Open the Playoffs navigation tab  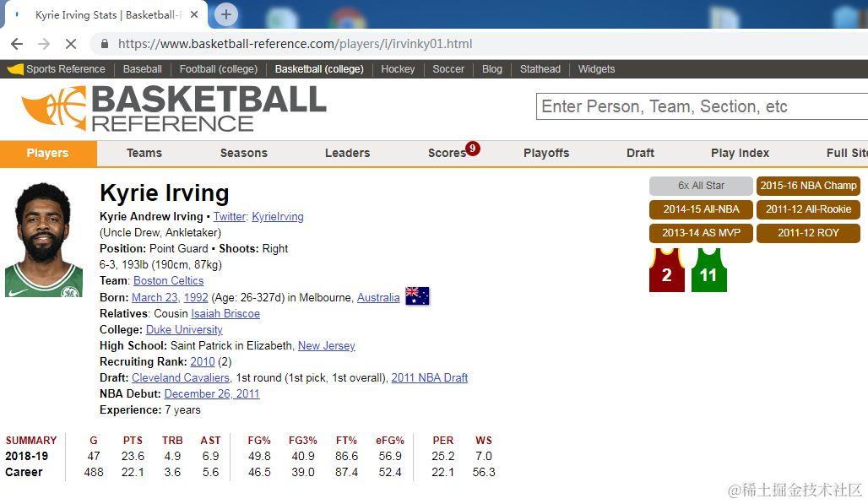(546, 154)
